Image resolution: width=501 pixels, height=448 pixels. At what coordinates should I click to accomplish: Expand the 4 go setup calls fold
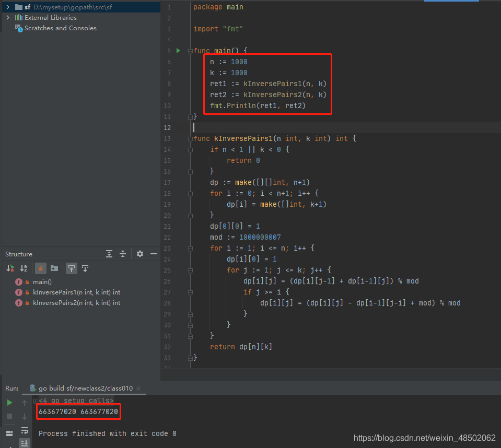tap(36, 401)
